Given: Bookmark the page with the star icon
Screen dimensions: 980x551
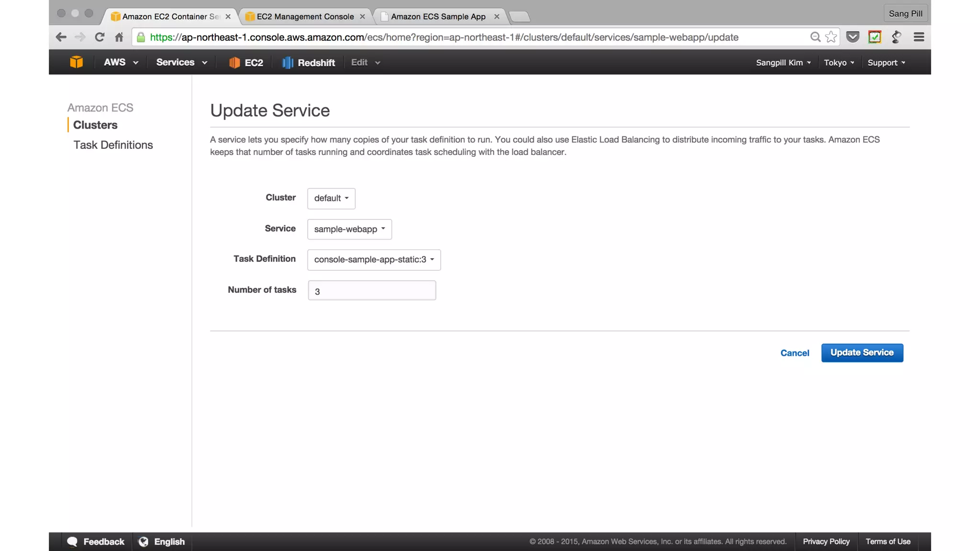Looking at the screenshot, I should click(x=831, y=37).
